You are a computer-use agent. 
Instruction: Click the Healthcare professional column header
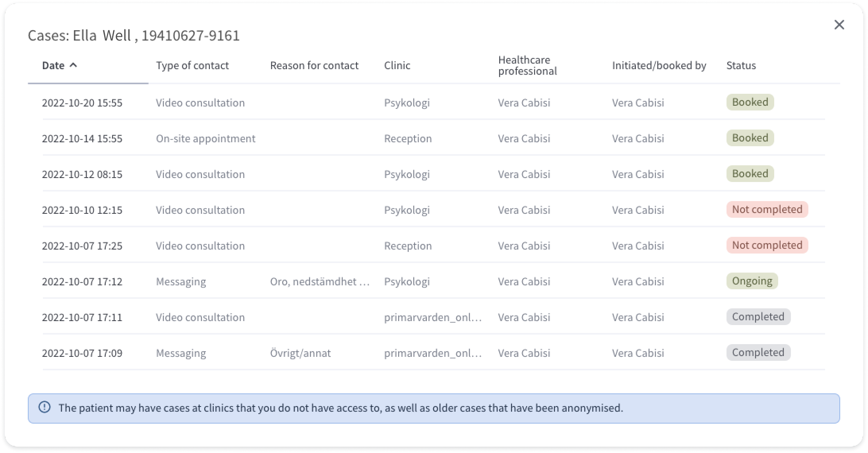tap(527, 66)
